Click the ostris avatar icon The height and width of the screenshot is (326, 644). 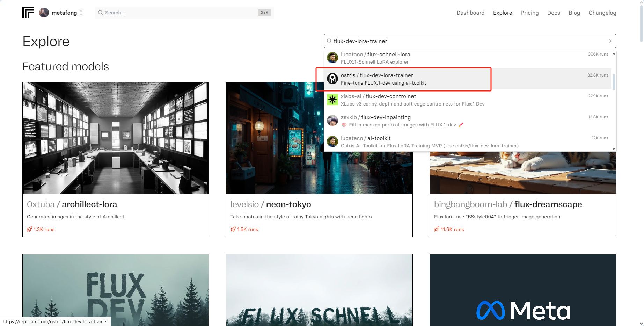pos(332,79)
